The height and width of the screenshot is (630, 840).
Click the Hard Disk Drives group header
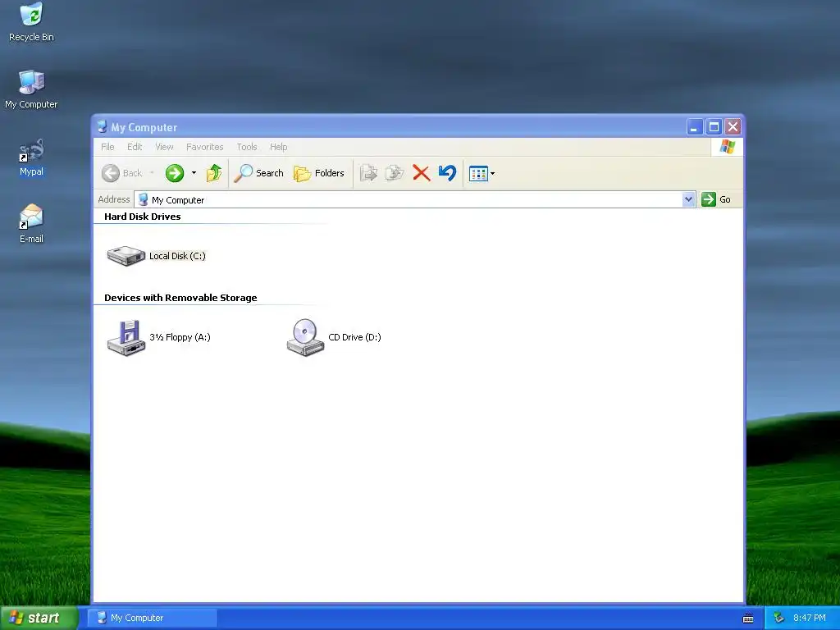click(x=143, y=217)
